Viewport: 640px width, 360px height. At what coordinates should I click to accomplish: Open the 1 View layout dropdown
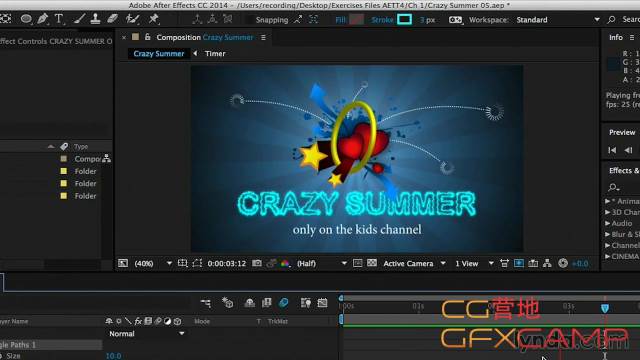click(x=474, y=264)
